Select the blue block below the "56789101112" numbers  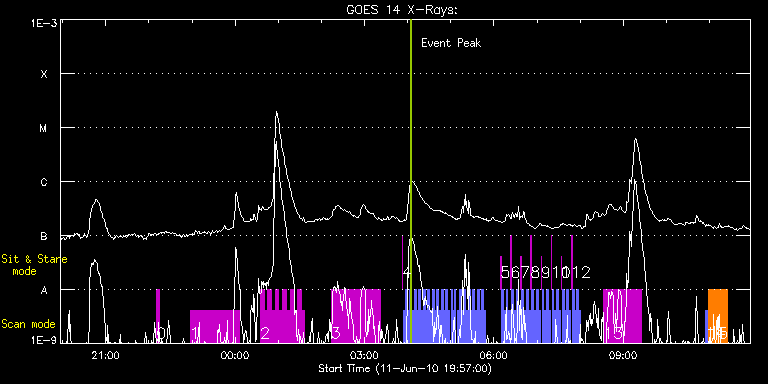click(541, 316)
